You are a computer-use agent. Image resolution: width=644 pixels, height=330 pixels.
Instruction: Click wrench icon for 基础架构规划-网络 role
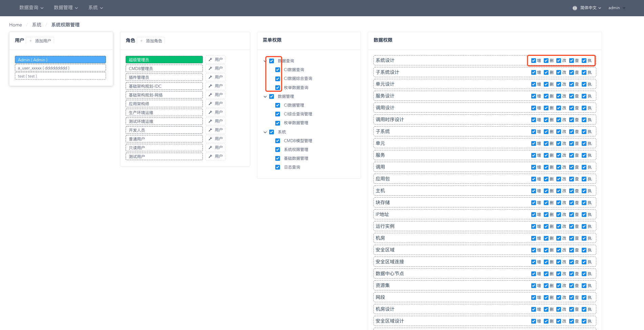(210, 95)
